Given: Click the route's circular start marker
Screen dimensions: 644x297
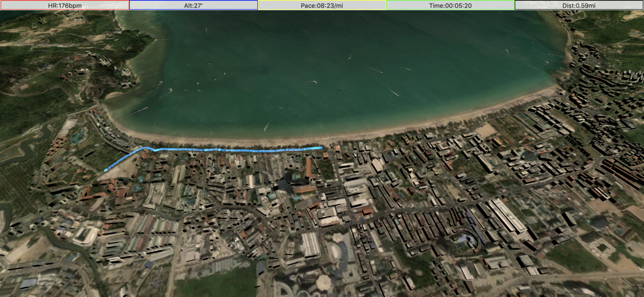Looking at the screenshot, I should click(x=106, y=169).
